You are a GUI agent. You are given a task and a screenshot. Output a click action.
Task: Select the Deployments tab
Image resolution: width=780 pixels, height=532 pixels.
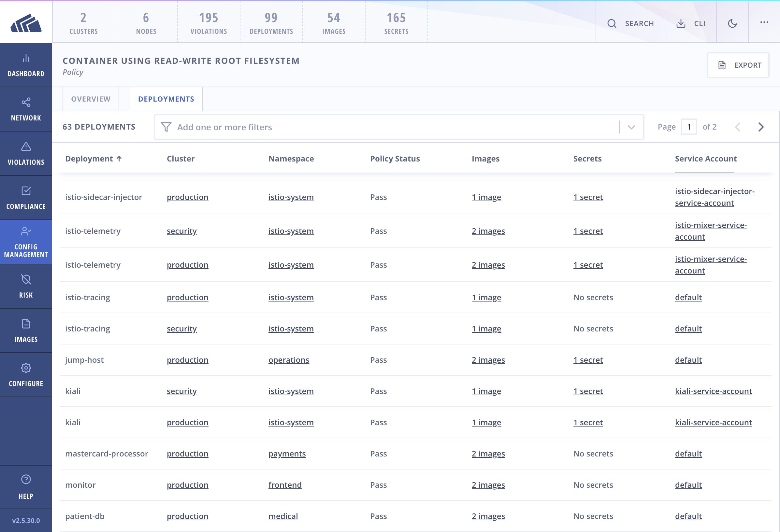tap(166, 99)
